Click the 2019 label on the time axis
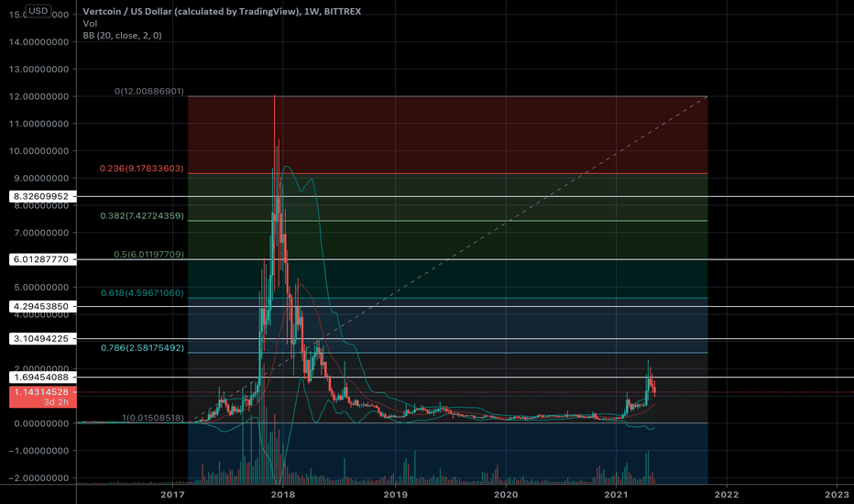Image resolution: width=854 pixels, height=504 pixels. pyautogui.click(x=396, y=494)
